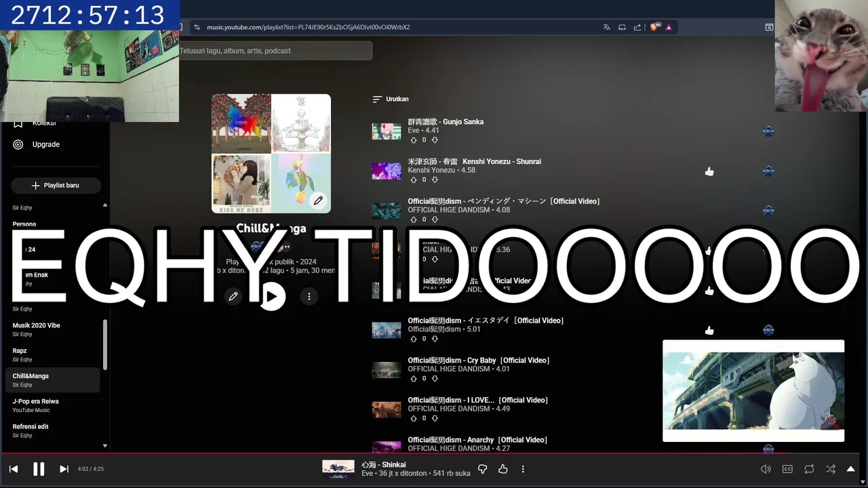Upvote the Kenshi Yonezu Shunrai song

pos(414,180)
